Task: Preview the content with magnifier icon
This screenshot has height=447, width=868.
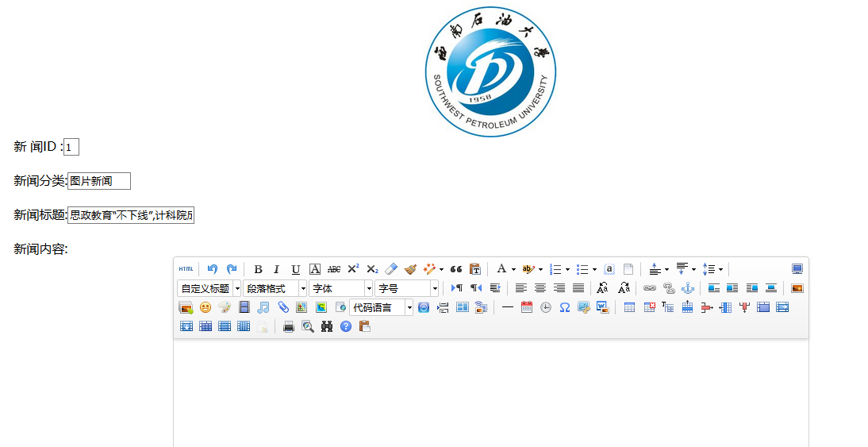Action: 308,327
